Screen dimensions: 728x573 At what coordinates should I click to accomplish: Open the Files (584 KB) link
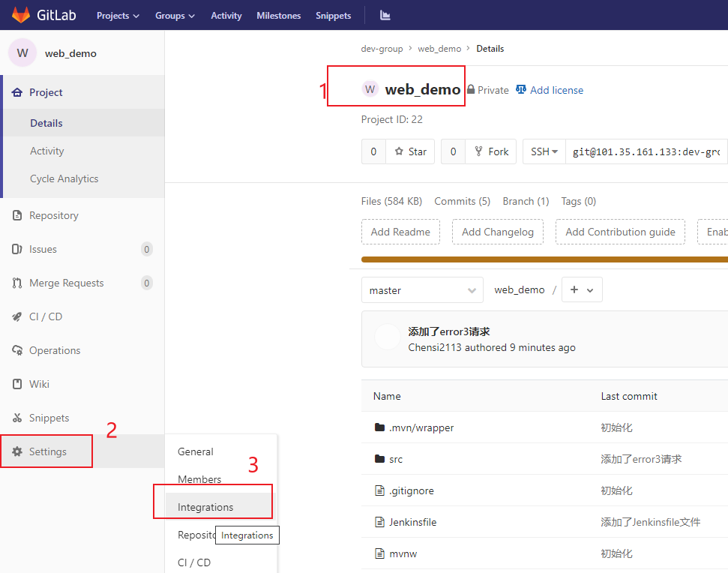[391, 201]
